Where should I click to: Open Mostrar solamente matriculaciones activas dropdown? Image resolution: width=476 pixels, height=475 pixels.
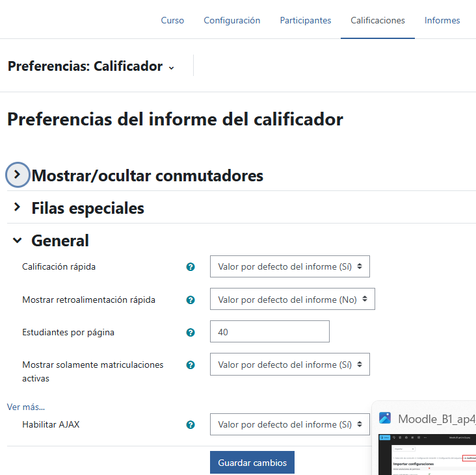(x=289, y=365)
